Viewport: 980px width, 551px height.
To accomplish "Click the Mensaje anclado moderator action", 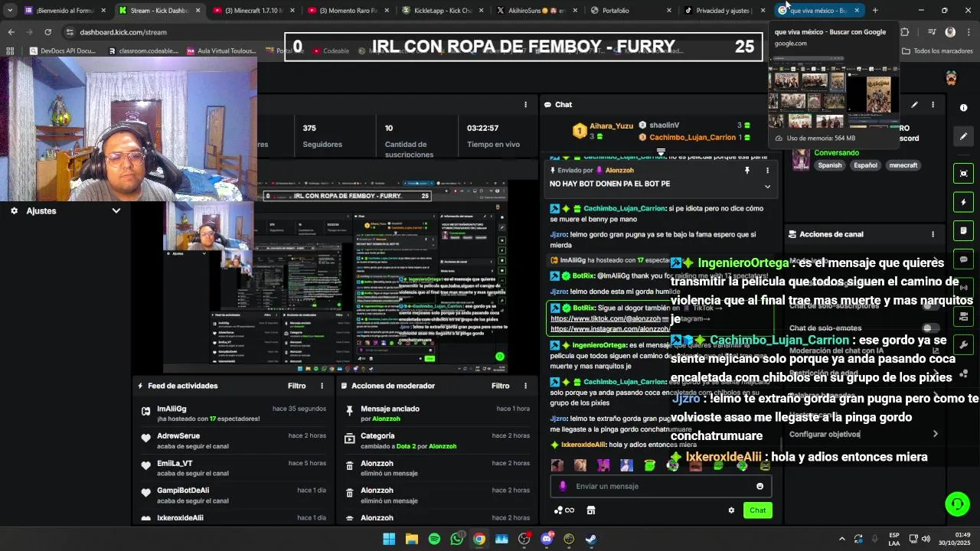I will coord(437,413).
